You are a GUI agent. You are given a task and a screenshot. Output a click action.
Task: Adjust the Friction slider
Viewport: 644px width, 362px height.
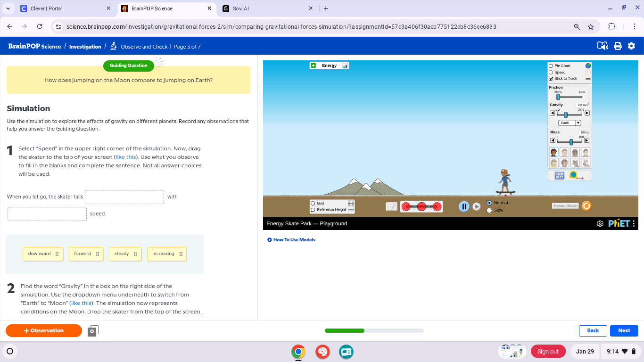point(558,96)
